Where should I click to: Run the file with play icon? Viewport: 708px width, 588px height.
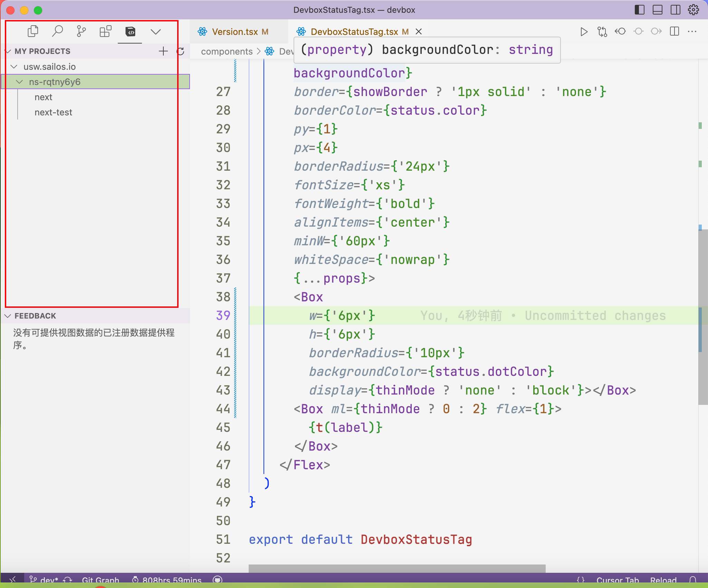(584, 32)
